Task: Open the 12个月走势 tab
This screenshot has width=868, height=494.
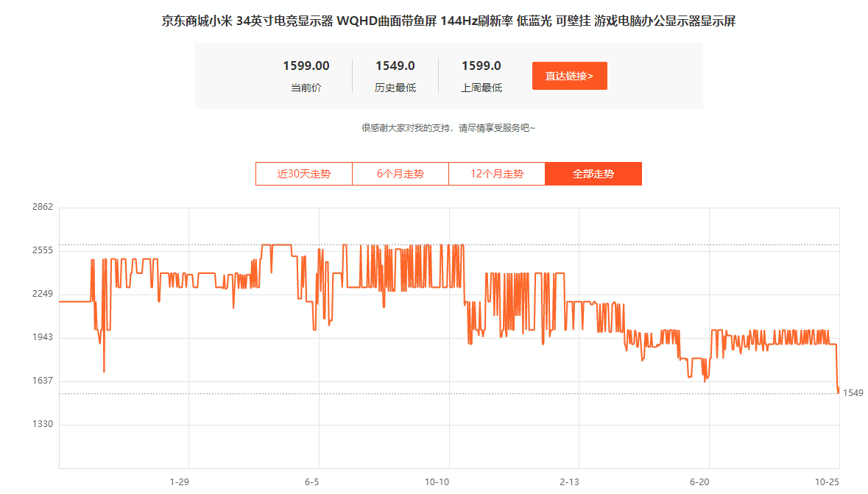Action: (497, 174)
